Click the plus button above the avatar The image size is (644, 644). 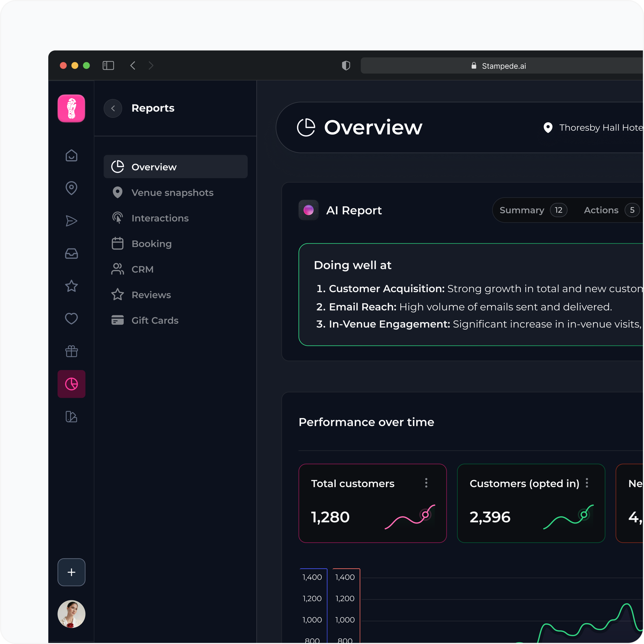click(71, 572)
